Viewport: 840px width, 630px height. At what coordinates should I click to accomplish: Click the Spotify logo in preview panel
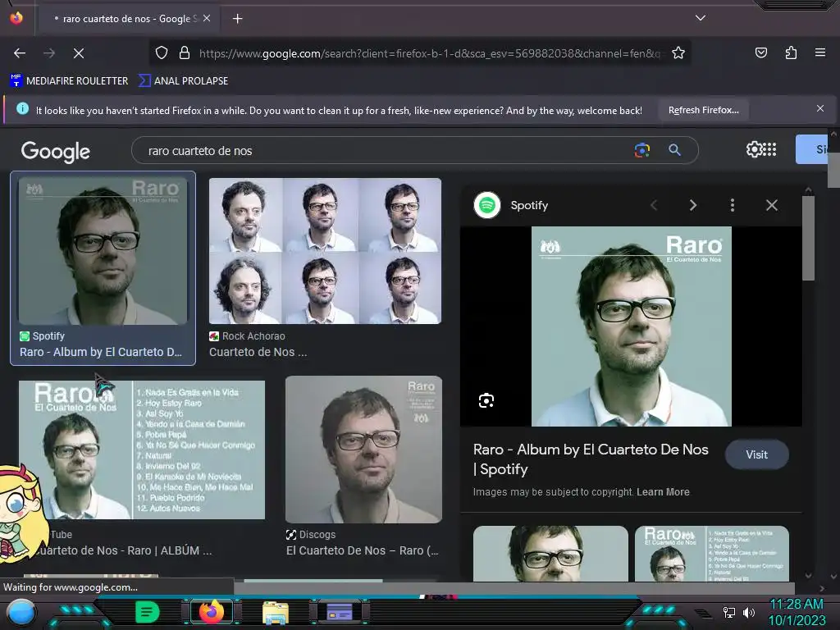point(487,205)
